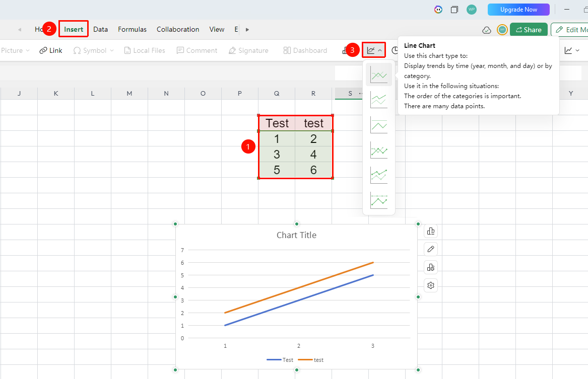Click the 'Test' legend entry with blue line

[x=280, y=360]
